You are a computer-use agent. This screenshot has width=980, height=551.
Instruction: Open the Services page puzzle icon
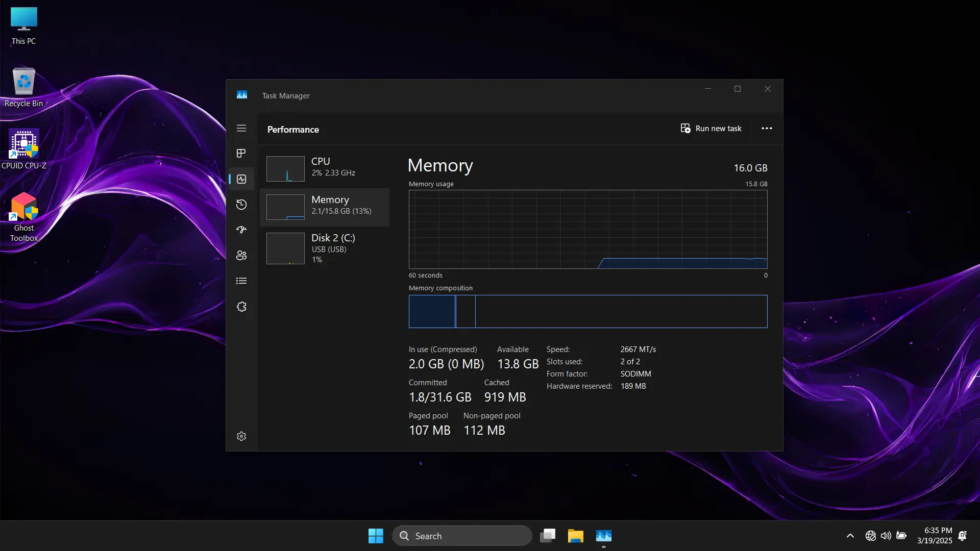tap(241, 307)
